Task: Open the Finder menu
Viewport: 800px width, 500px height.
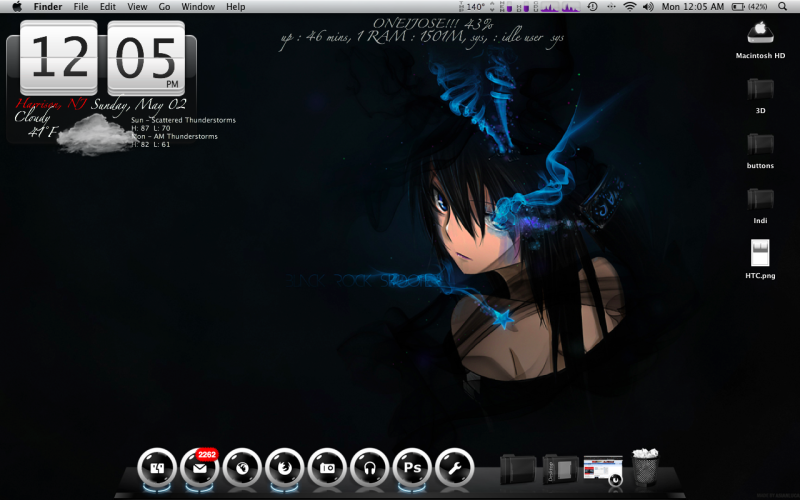Action: 48,7
